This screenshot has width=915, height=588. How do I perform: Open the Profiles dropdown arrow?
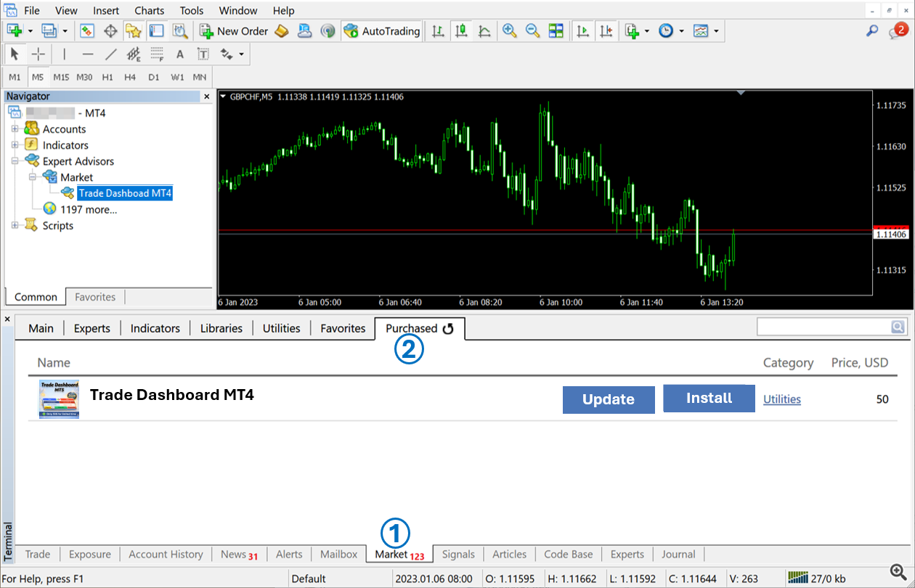click(65, 30)
